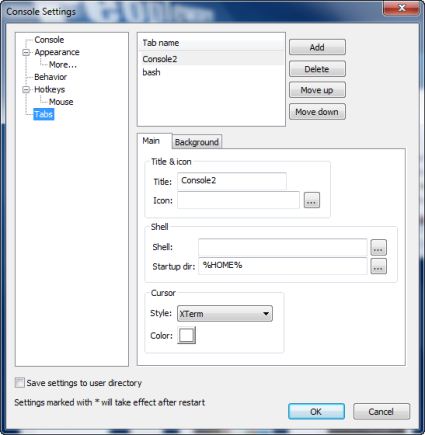Select the Console tree item
425x435 pixels.
point(49,40)
